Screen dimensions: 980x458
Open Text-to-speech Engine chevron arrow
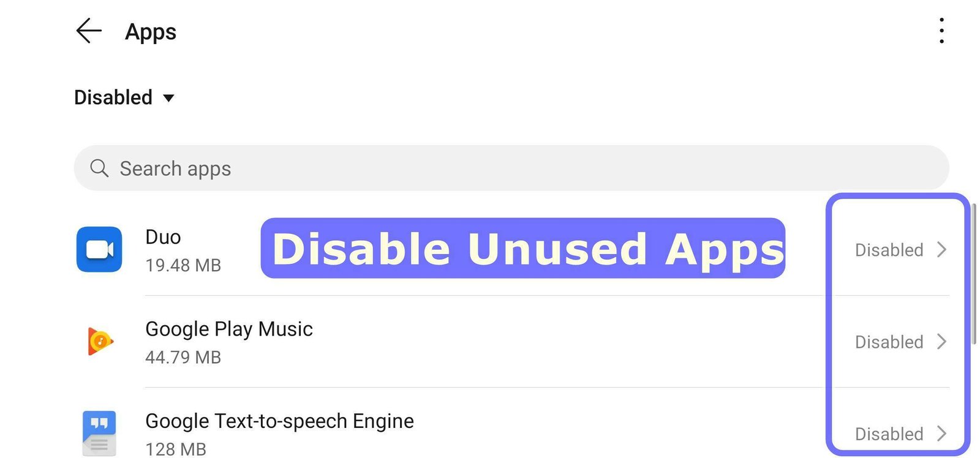(x=942, y=434)
